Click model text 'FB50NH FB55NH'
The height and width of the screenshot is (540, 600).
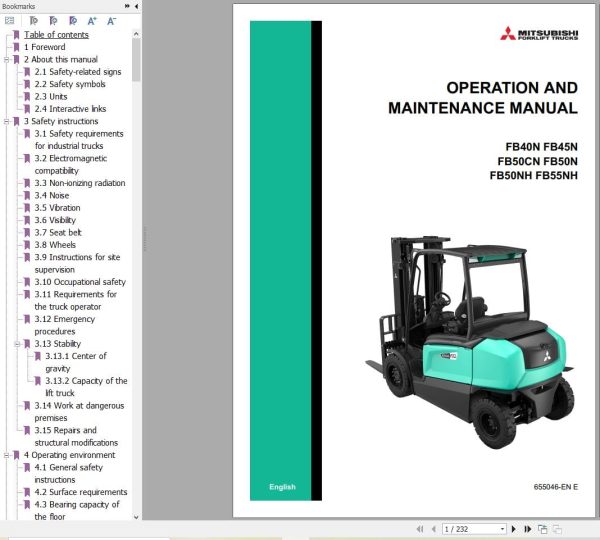[534, 176]
